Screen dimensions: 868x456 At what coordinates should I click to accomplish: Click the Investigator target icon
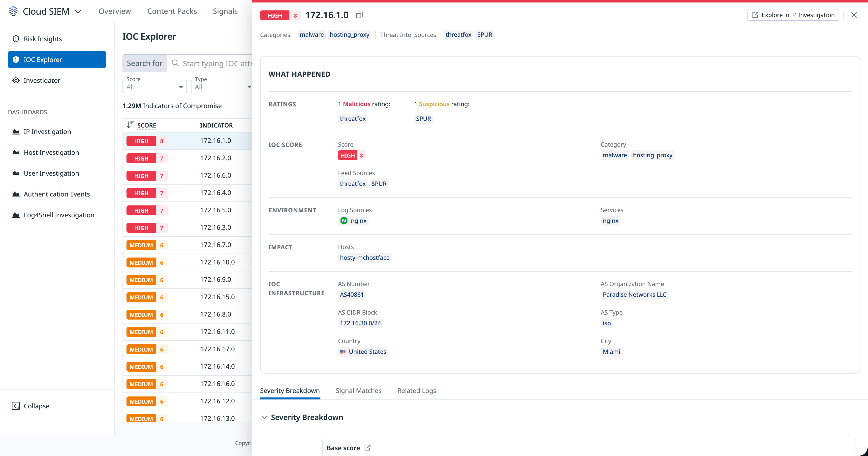click(x=15, y=81)
